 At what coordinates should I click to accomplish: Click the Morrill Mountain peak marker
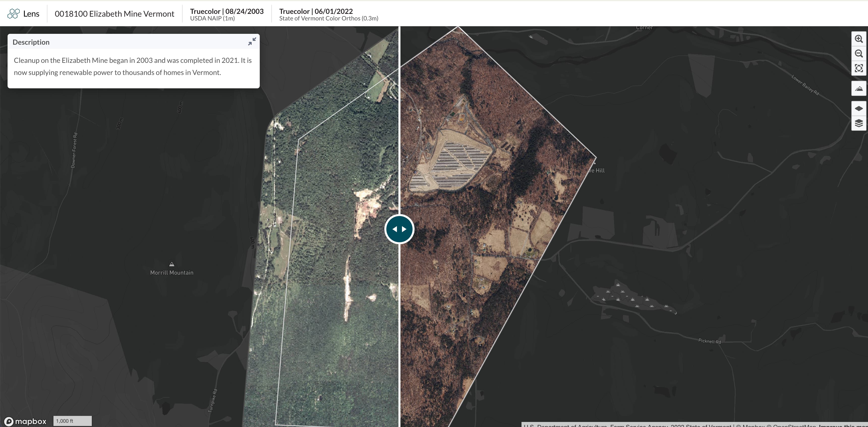171,264
